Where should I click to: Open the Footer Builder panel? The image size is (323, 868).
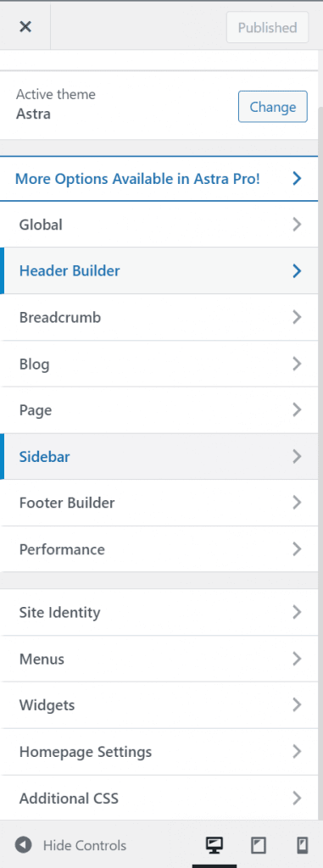(159, 503)
